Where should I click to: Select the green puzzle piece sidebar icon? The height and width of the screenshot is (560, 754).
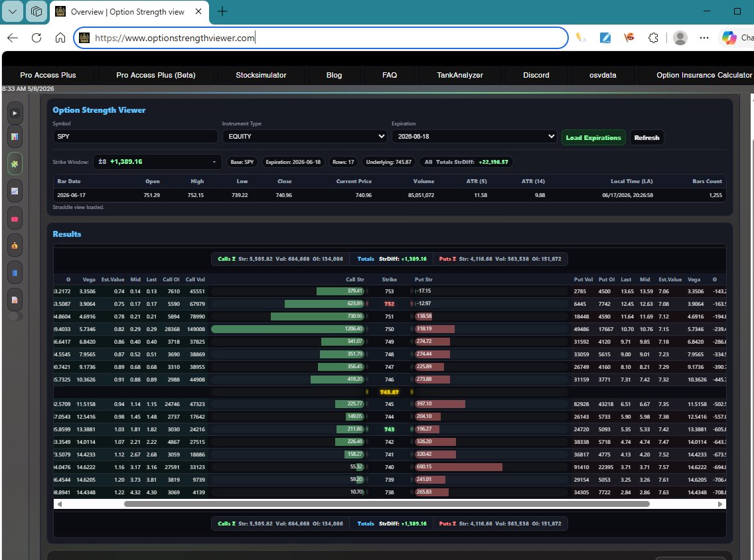pos(15,164)
